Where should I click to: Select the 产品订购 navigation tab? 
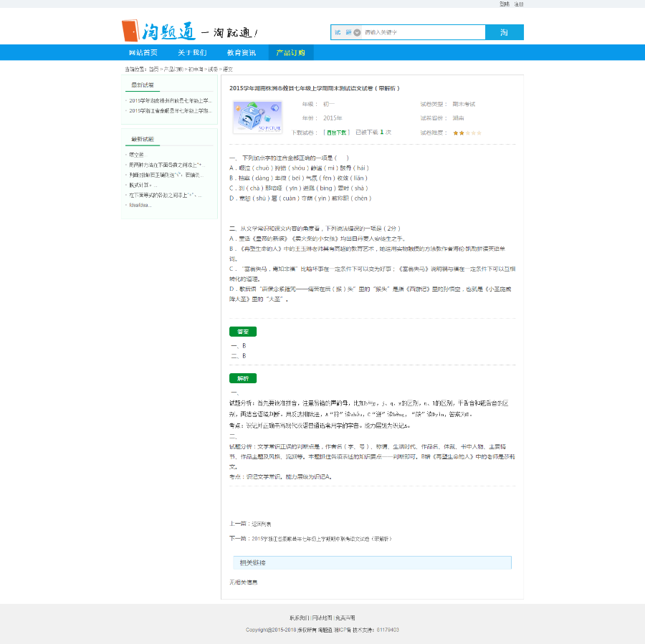tap(291, 52)
